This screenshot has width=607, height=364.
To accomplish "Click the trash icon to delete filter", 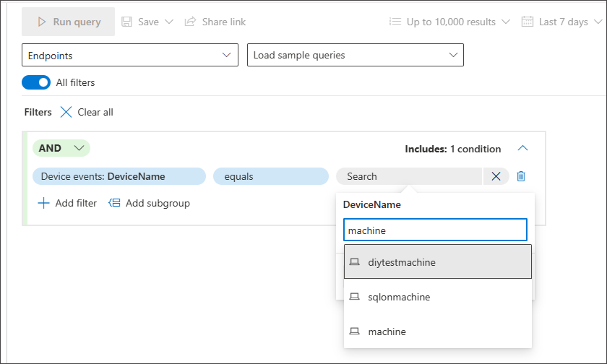I will click(x=521, y=176).
